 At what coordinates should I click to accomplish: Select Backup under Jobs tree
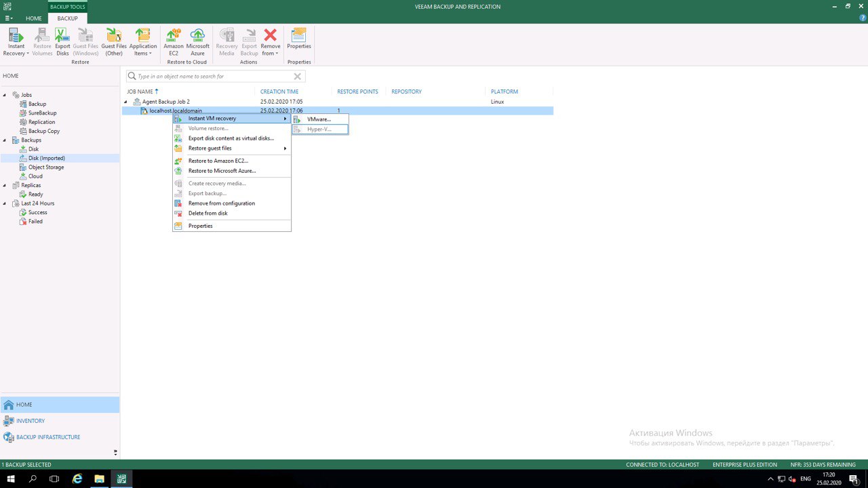(37, 104)
